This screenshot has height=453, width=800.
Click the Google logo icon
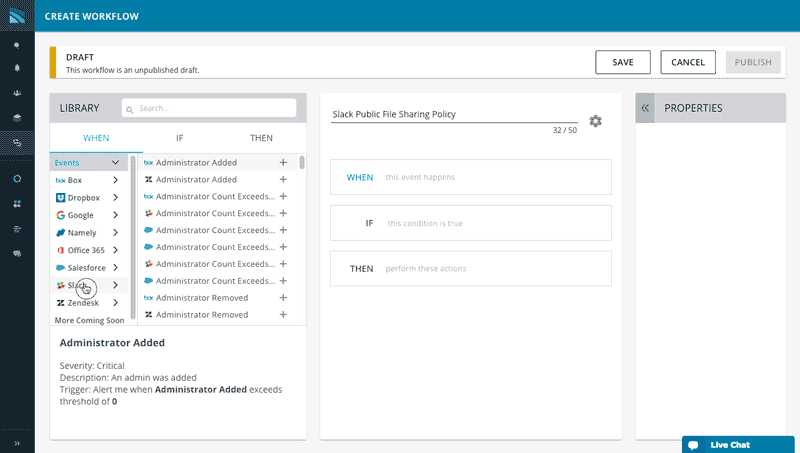click(60, 215)
